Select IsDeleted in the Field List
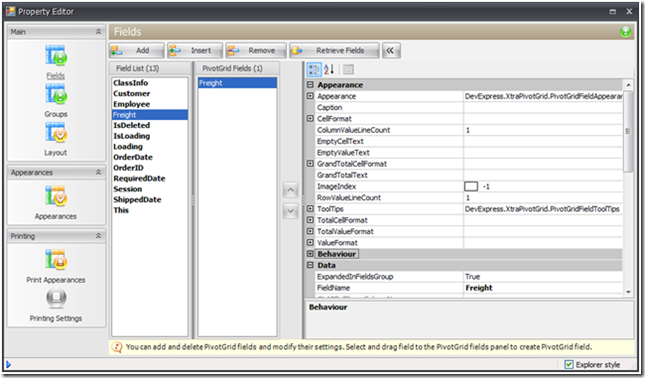 coord(150,125)
